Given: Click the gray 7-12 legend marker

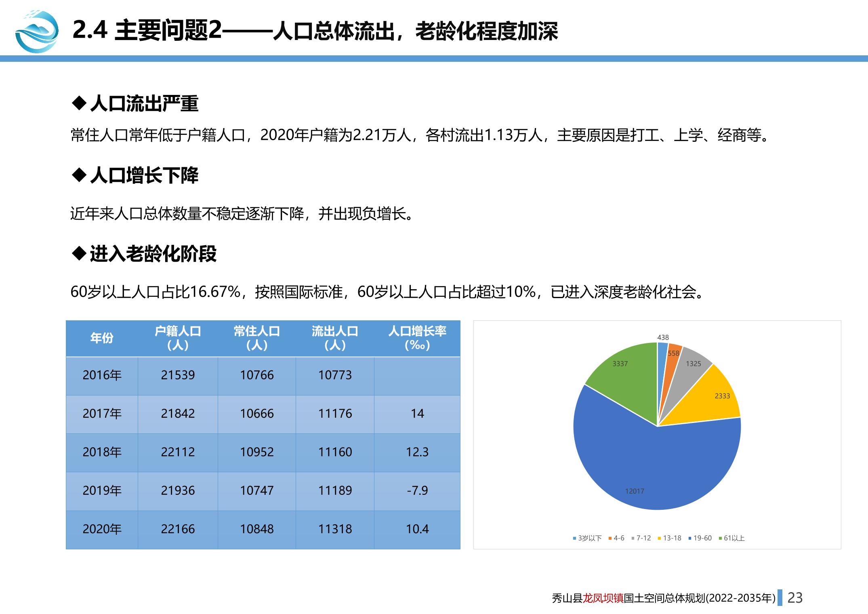Looking at the screenshot, I should [x=633, y=538].
